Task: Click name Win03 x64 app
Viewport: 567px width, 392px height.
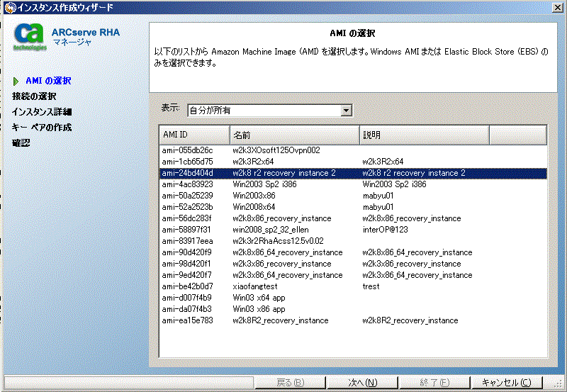Action: click(259, 298)
